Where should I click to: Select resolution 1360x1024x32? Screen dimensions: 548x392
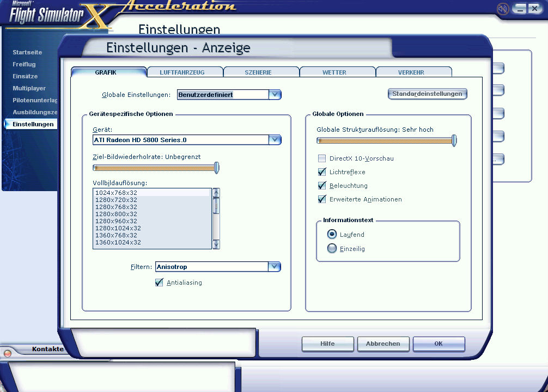[152, 242]
